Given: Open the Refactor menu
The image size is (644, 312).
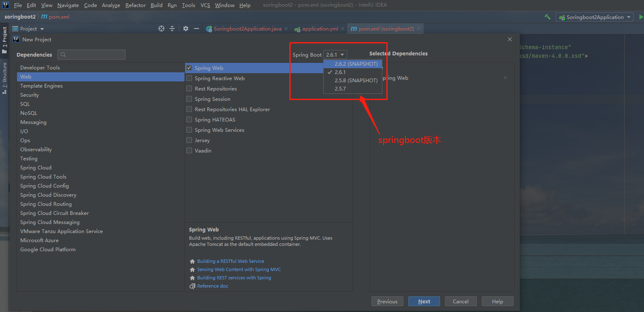Looking at the screenshot, I should pos(135,5).
